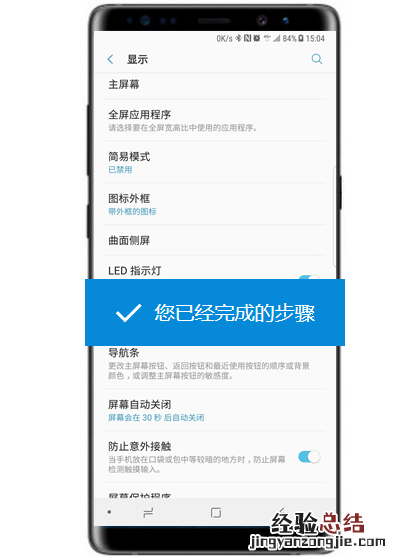Tap the Bluetooth icon in status bar
Image resolution: width=400 pixels, height=560 pixels.
(x=239, y=38)
